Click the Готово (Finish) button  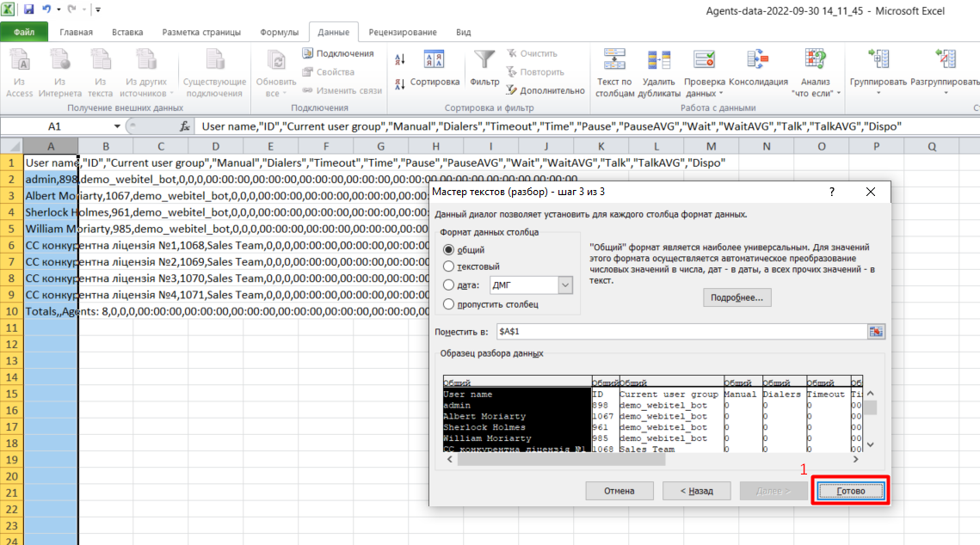[851, 491]
